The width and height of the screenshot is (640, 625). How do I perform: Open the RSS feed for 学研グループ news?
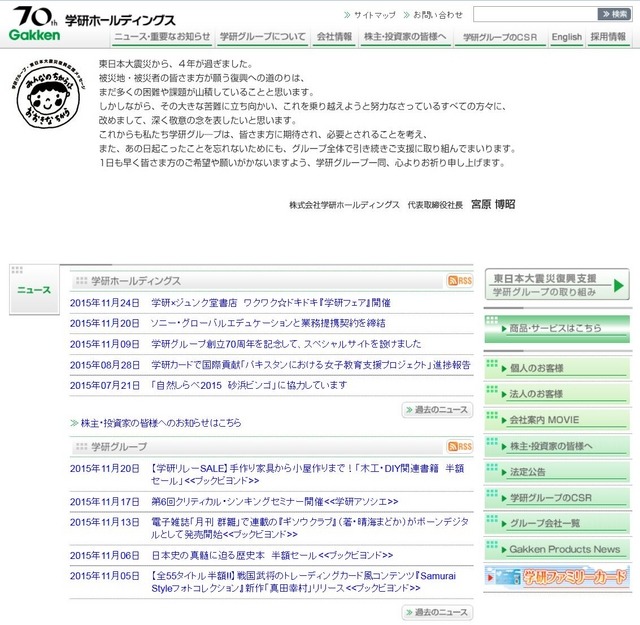pyautogui.click(x=460, y=446)
